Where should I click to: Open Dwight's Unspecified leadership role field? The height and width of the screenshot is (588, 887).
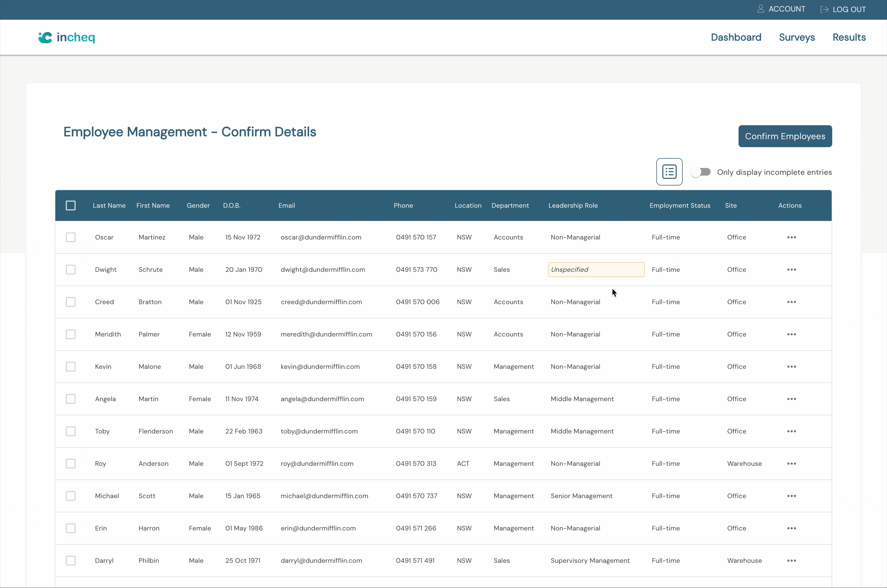point(596,270)
